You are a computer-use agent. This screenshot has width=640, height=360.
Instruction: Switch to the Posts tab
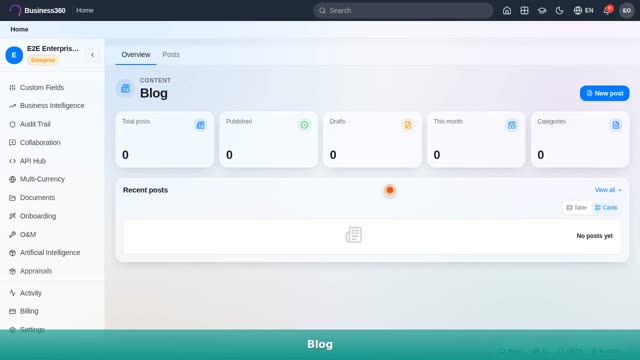171,54
